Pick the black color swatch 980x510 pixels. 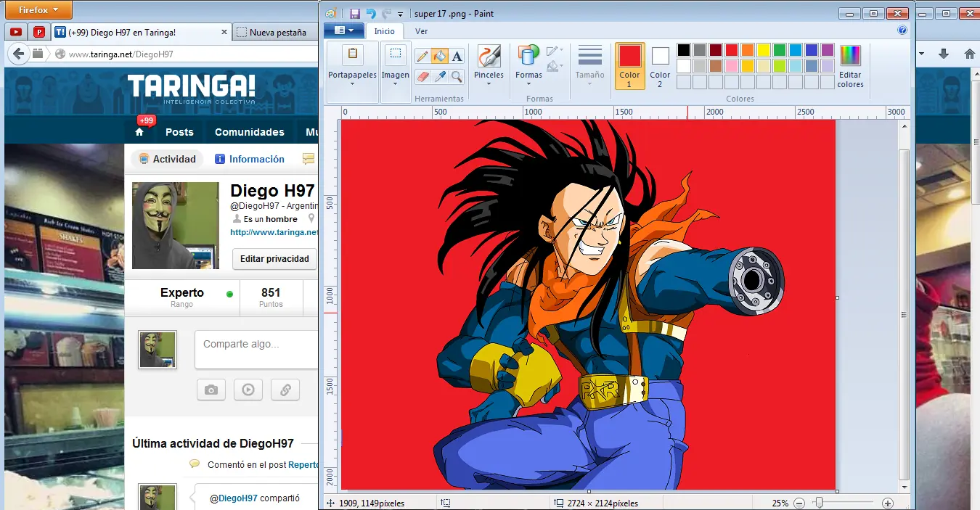point(684,50)
